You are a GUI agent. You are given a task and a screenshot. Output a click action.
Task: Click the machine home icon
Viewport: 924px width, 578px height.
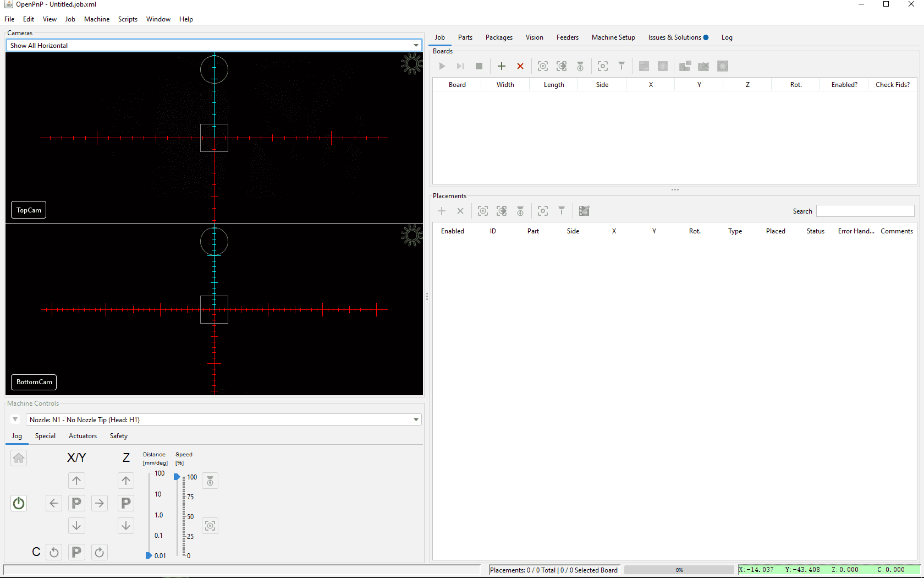point(19,458)
